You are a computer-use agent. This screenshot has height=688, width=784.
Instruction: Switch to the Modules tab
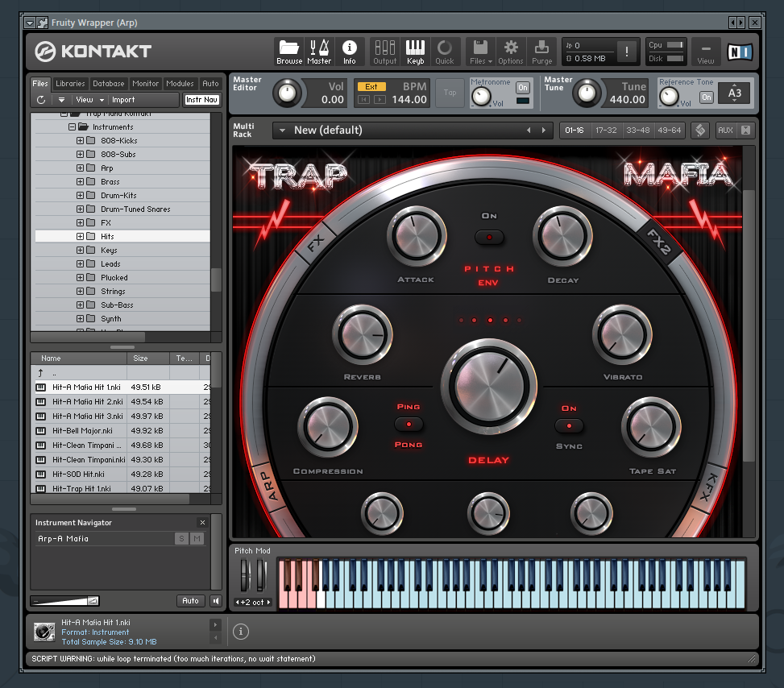tap(180, 84)
